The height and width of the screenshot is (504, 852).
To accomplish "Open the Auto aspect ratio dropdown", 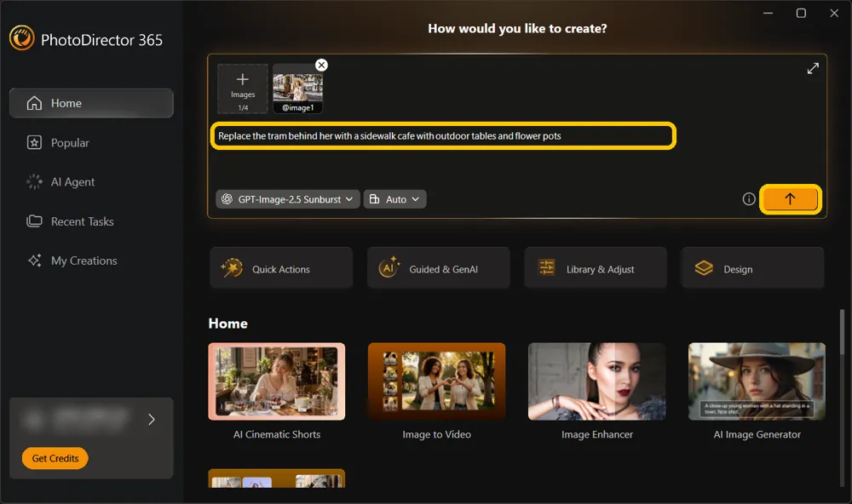I will pos(395,199).
